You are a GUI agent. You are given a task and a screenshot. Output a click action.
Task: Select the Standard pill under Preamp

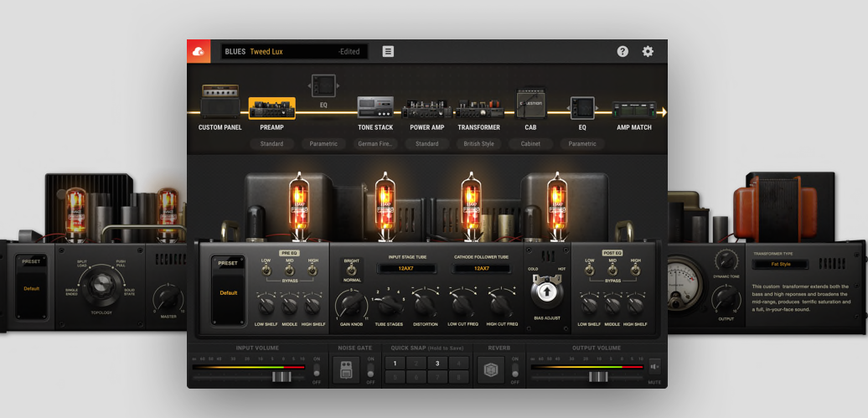[271, 144]
